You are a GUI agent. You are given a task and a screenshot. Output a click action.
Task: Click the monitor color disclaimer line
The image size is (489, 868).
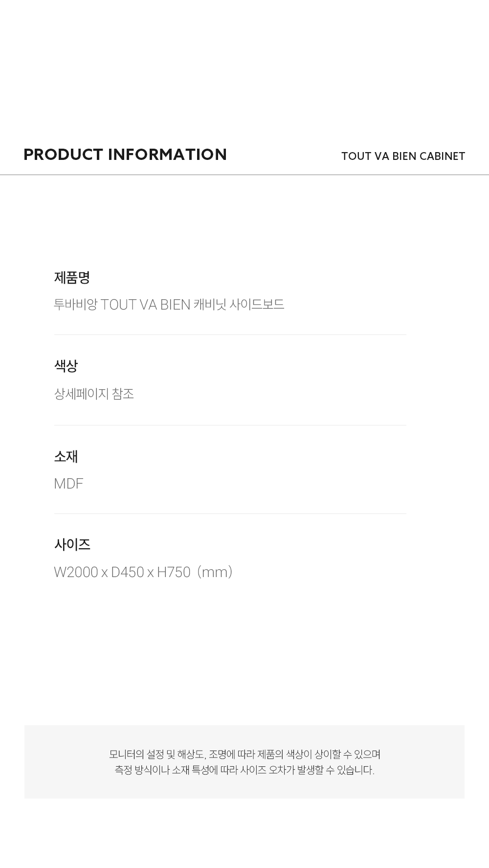click(244, 755)
